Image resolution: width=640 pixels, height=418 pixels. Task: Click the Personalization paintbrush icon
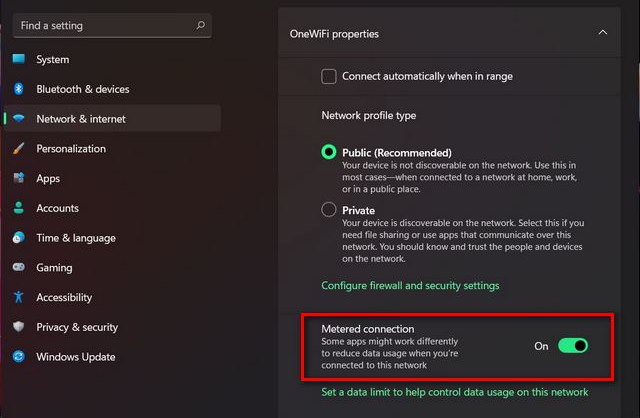click(x=18, y=148)
